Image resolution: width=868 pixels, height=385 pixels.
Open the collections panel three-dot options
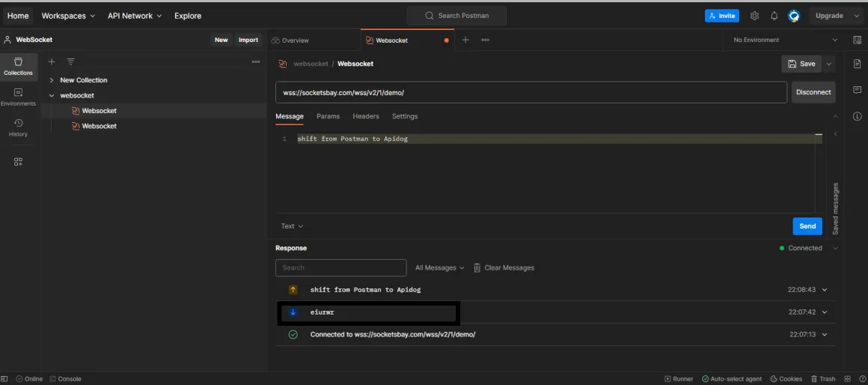pyautogui.click(x=256, y=61)
